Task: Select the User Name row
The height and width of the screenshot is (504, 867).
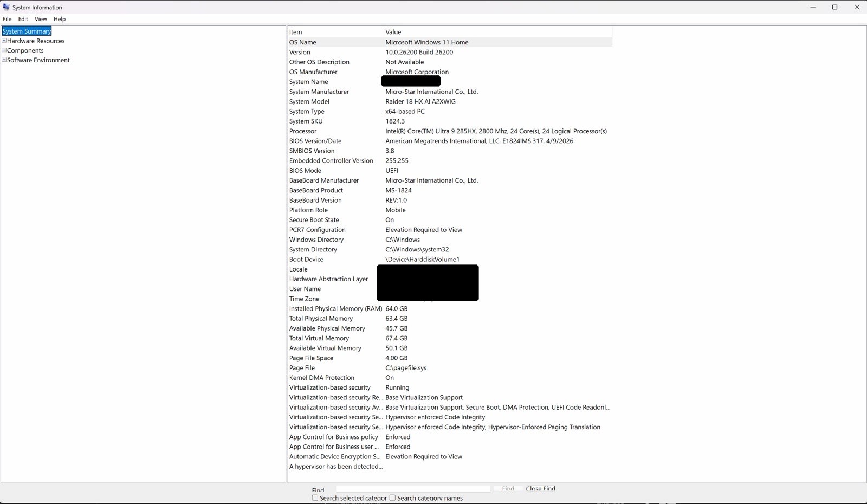Action: 450,289
